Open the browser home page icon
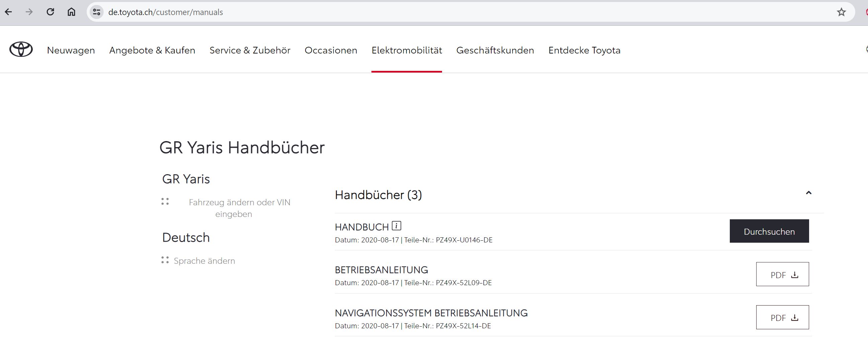Image resolution: width=868 pixels, height=351 pixels. pyautogui.click(x=71, y=12)
